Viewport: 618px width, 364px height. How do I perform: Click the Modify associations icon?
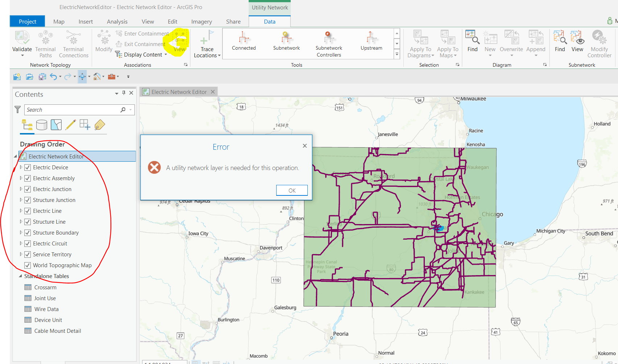[x=104, y=38]
